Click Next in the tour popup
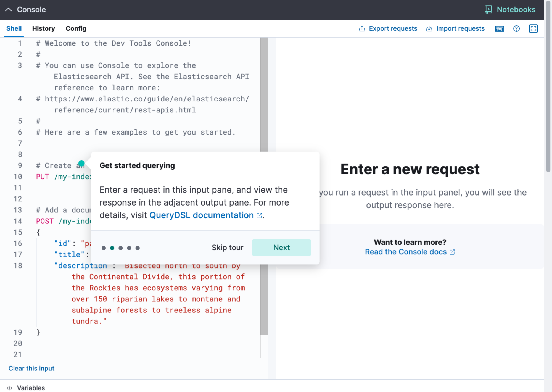This screenshot has height=392, width=552. tap(281, 247)
